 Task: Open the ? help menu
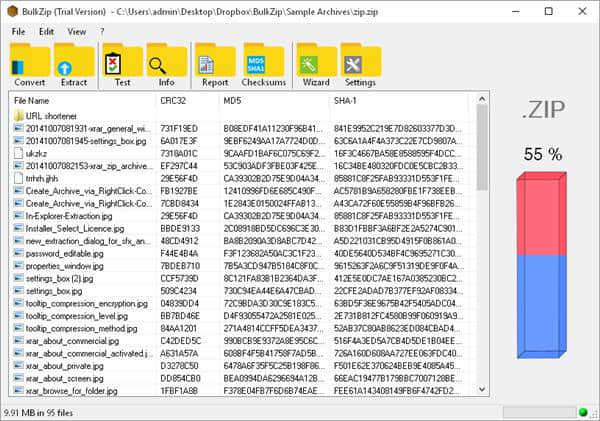point(102,31)
